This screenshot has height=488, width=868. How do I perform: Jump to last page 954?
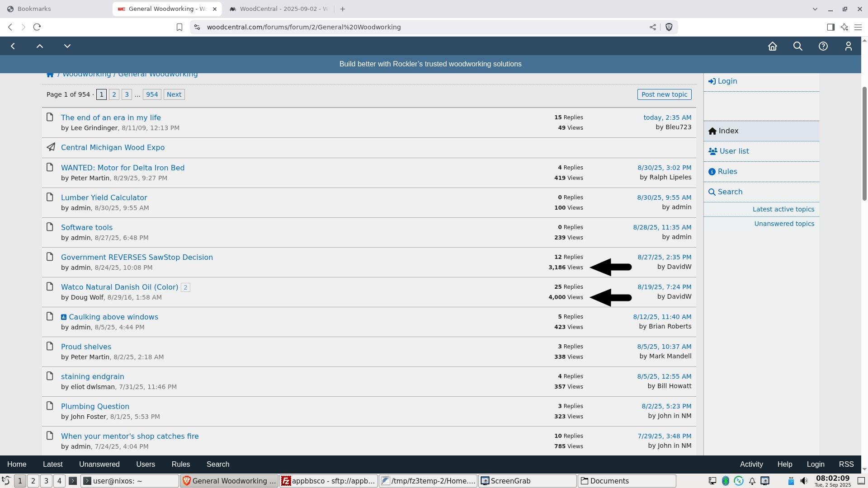152,94
